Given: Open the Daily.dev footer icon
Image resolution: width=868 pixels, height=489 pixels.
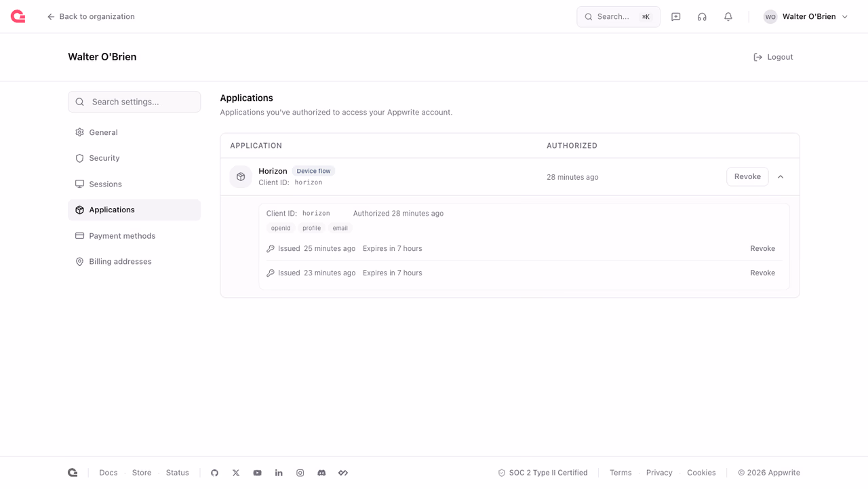Looking at the screenshot, I should 343,473.
